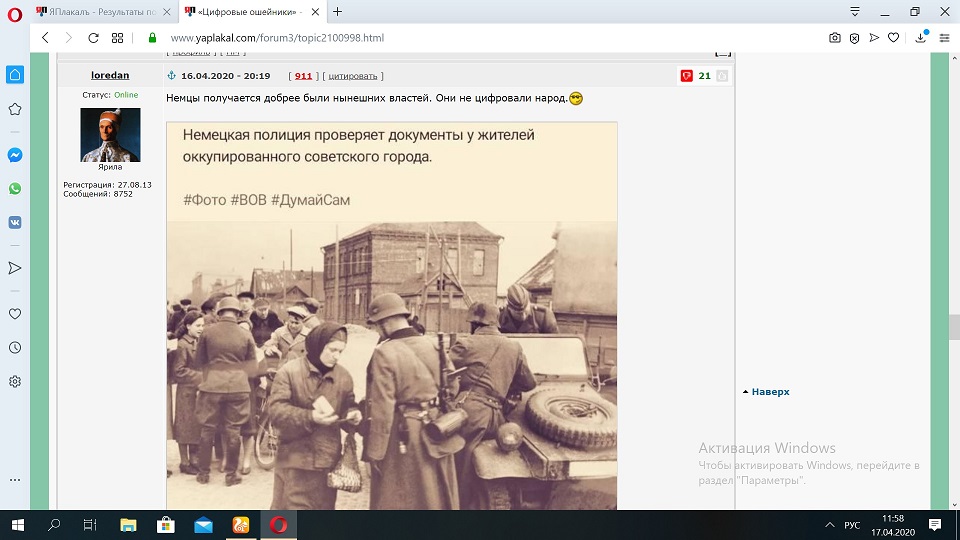Open sidebar bookmarks star

coord(15,109)
